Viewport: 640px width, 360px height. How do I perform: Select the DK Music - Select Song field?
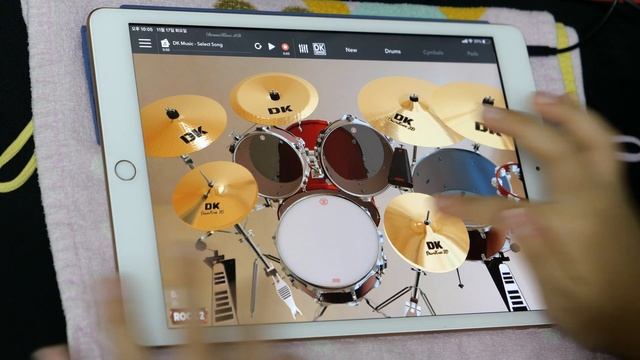coord(198,44)
